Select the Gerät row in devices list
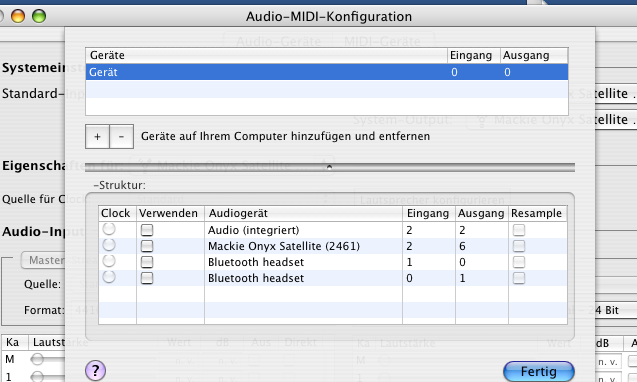The image size is (637, 382). click(x=327, y=72)
